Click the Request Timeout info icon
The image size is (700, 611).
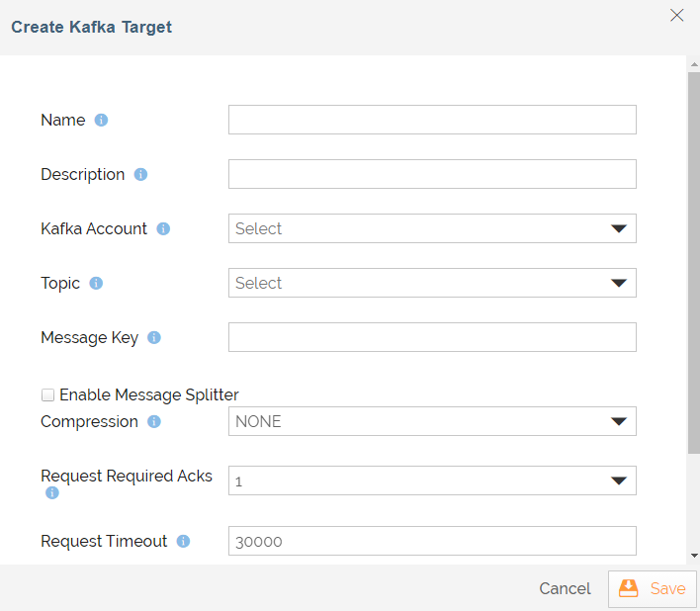tap(183, 542)
